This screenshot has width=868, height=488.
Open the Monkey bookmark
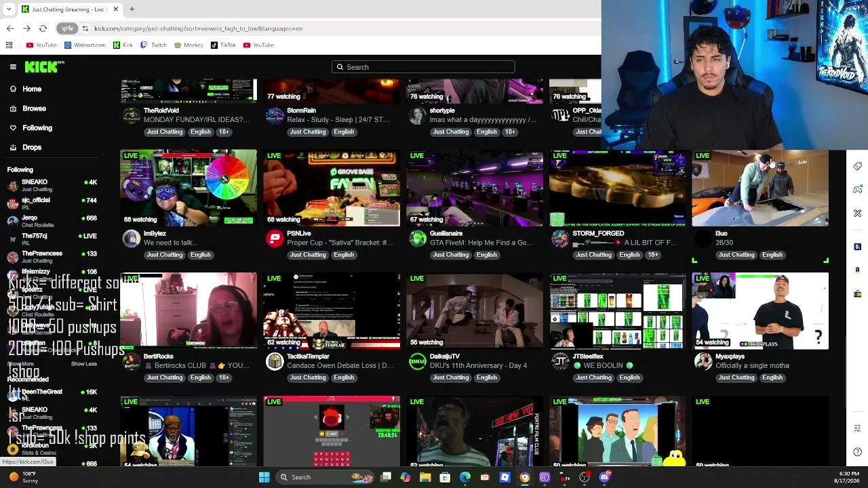tap(189, 45)
